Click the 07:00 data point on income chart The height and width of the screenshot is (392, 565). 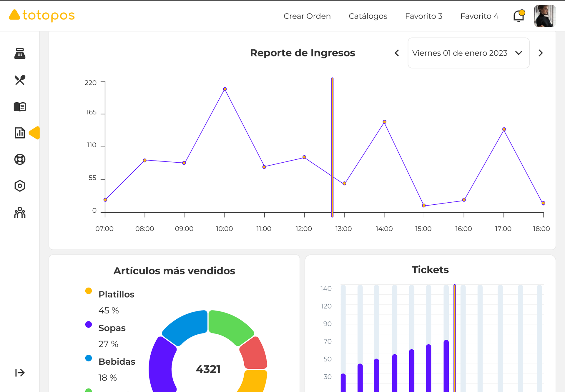tap(105, 200)
